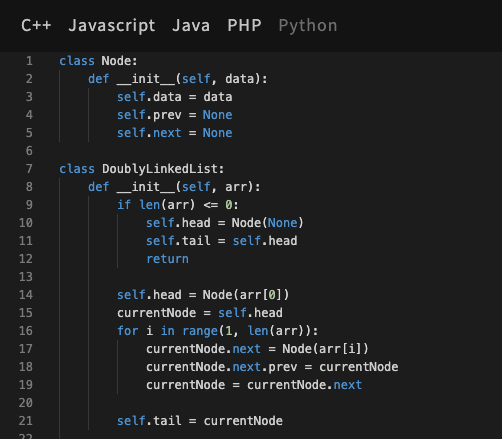Click the DoublyLinkedList class name
Screen dimensions: 502x439
click(160, 169)
